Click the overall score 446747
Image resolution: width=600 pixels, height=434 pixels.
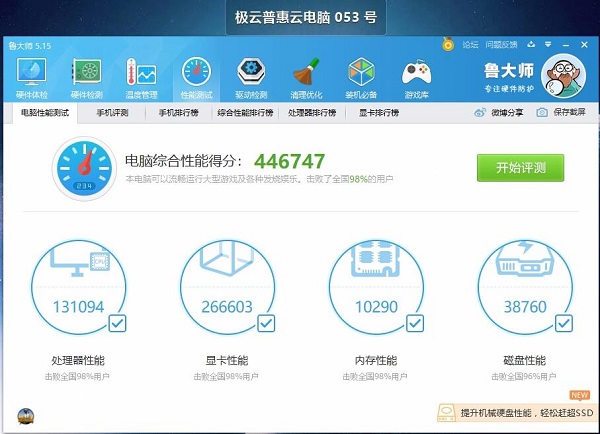[x=290, y=162]
